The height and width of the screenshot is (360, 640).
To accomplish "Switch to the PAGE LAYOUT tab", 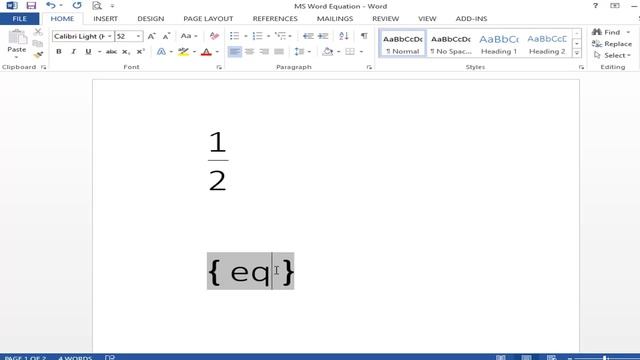I will click(208, 19).
